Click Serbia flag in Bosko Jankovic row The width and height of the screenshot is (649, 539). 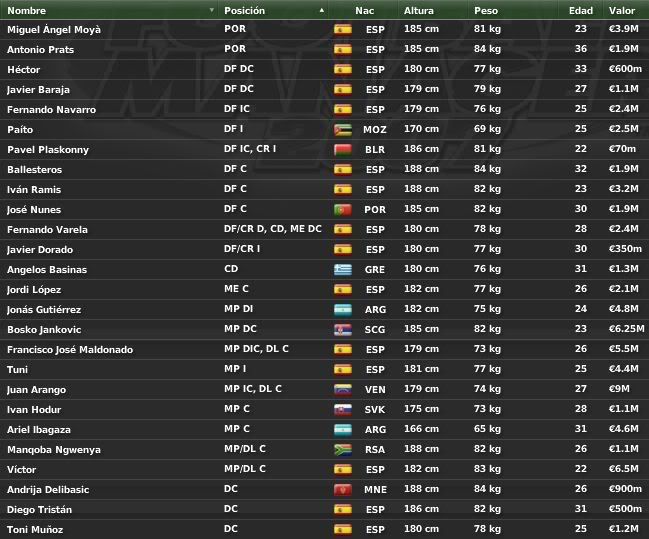(343, 330)
